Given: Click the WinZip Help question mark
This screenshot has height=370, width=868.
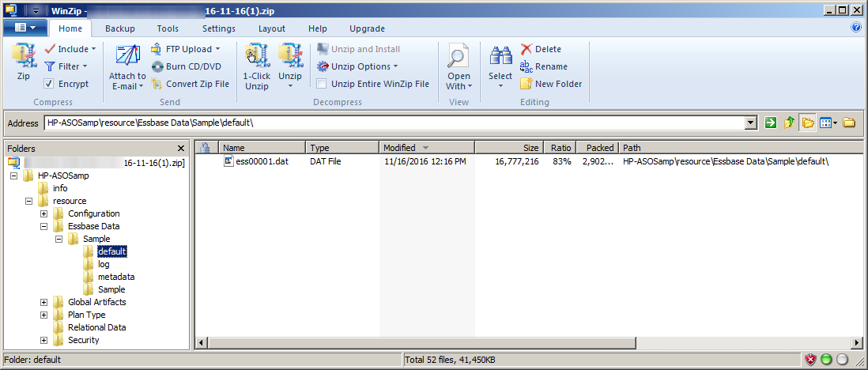Looking at the screenshot, I should (856, 28).
